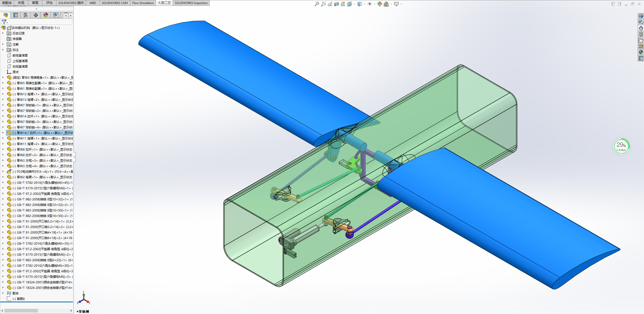Click horizontal scrollbar thumb of feature tree
644x314 pixels.
point(21,311)
